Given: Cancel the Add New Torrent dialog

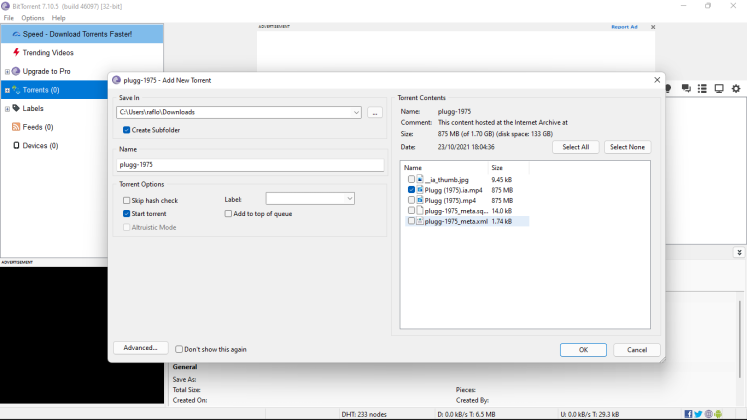Looking at the screenshot, I should point(636,350).
